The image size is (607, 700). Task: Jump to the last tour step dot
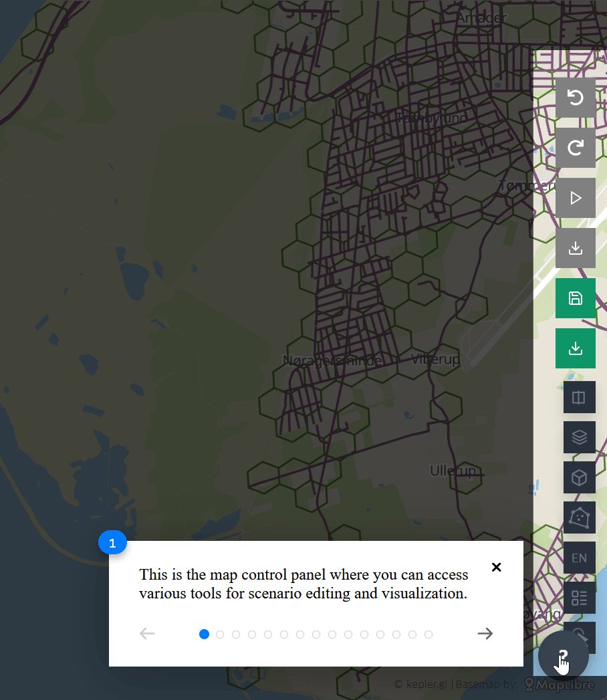pos(429,634)
